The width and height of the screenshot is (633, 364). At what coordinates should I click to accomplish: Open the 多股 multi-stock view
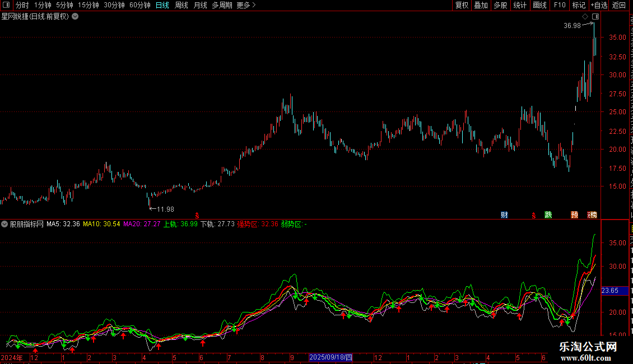coord(500,5)
